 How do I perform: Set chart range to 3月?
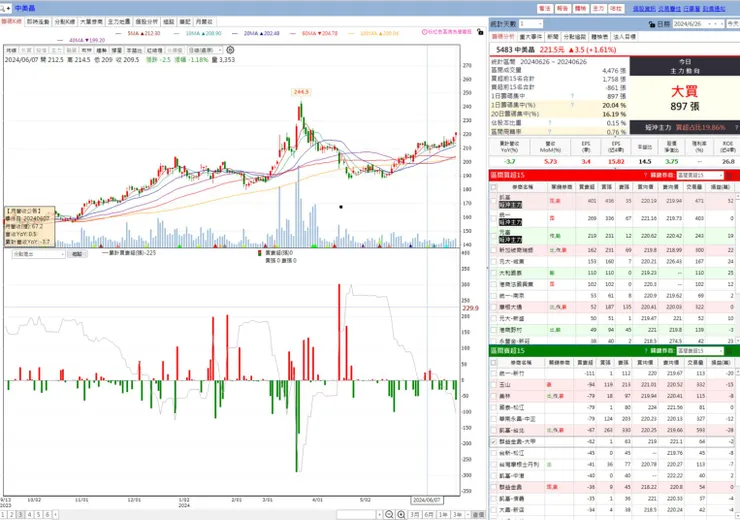[x=415, y=514]
